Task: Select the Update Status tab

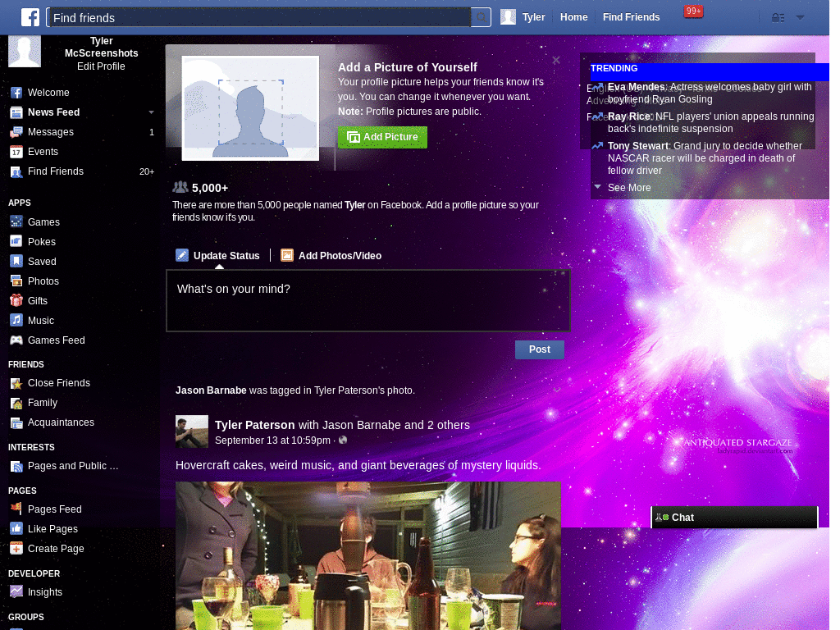Action: (217, 256)
